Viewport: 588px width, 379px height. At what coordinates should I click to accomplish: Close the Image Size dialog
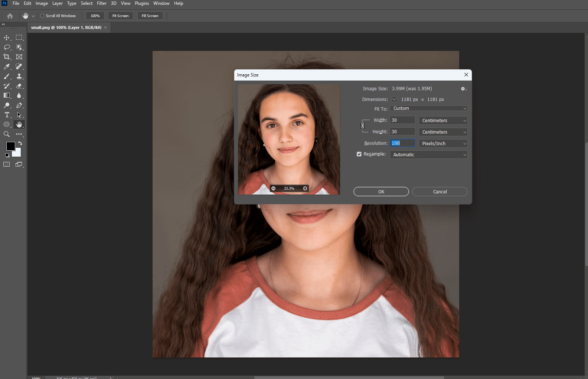(466, 75)
